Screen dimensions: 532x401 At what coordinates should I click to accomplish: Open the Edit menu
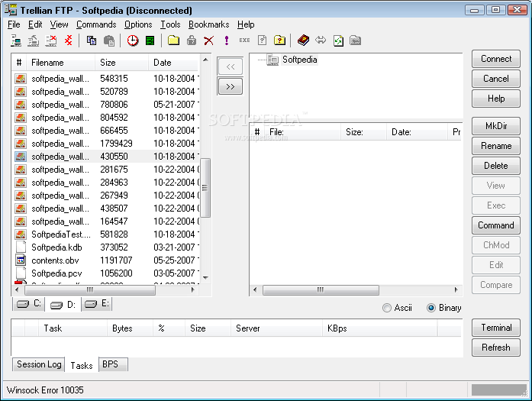(x=35, y=24)
